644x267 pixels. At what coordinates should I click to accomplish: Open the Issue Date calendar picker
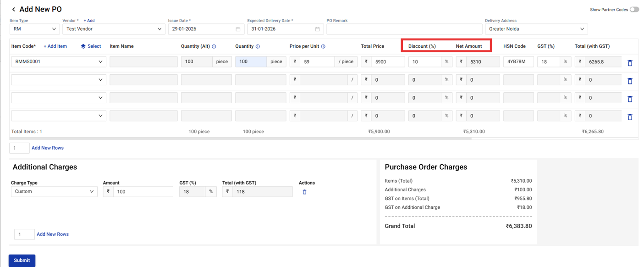point(238,29)
